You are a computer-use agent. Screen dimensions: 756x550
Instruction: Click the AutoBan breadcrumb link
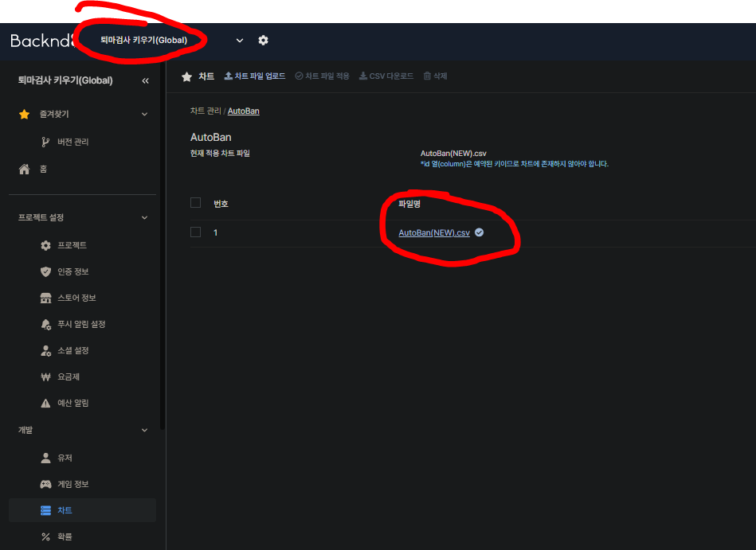point(243,111)
